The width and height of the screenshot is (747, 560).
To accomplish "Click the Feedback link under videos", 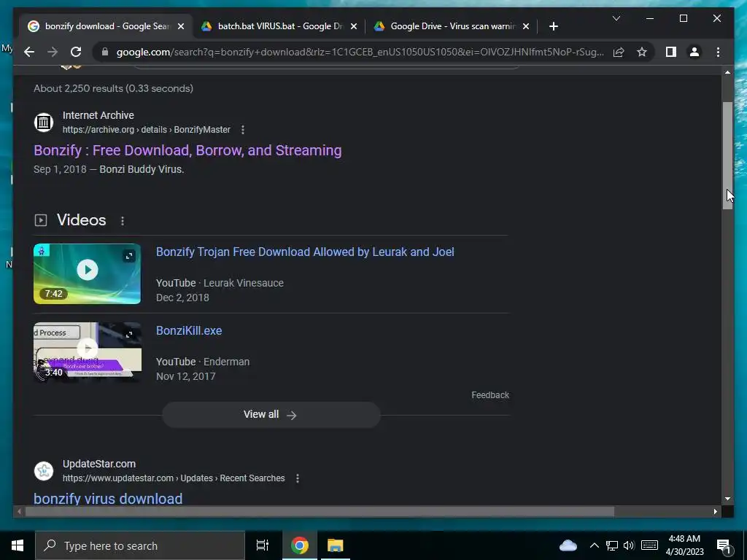I will pos(490,395).
